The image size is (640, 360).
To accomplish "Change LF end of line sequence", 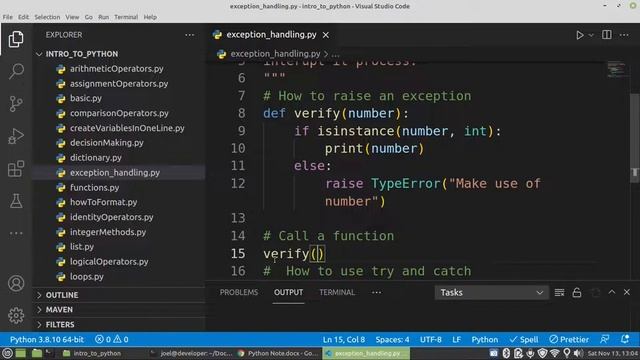I will click(456, 340).
